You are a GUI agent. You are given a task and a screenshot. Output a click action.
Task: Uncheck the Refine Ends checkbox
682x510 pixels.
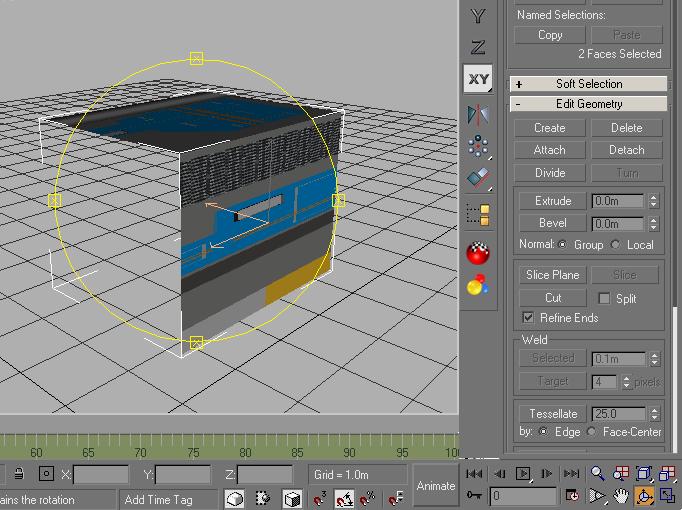click(529, 318)
